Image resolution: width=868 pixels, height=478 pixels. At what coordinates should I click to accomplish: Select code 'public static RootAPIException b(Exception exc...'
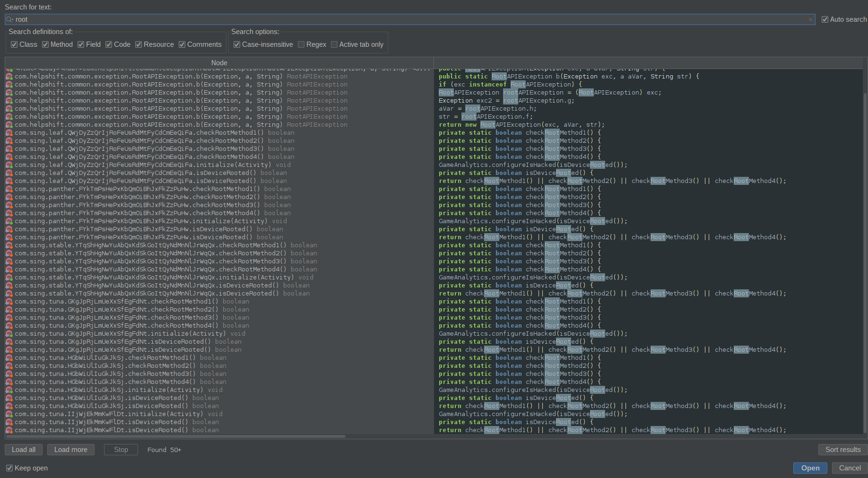point(569,77)
